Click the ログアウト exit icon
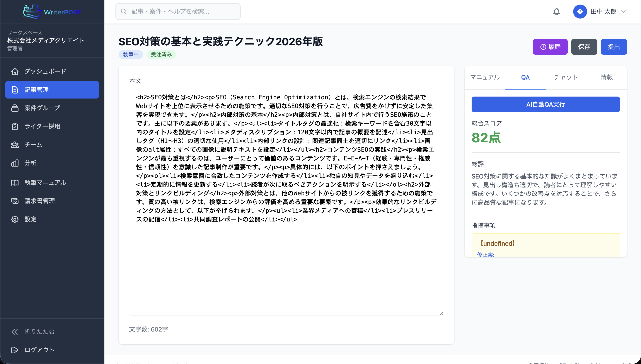This screenshot has width=641, height=364. [15, 350]
